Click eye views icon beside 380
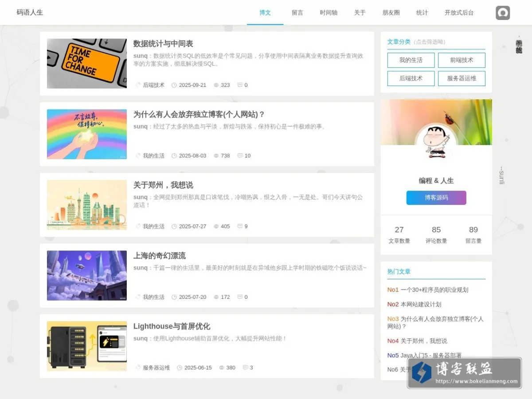 222,368
